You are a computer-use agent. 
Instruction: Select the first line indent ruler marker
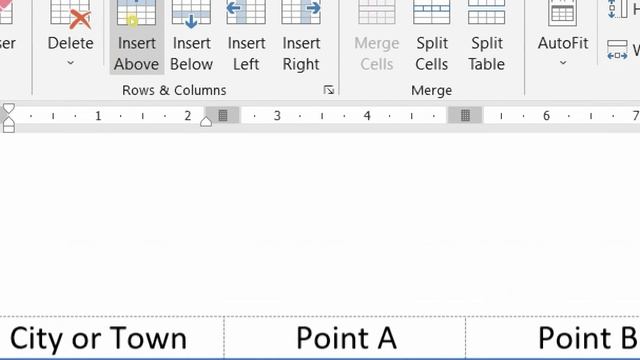(9, 109)
